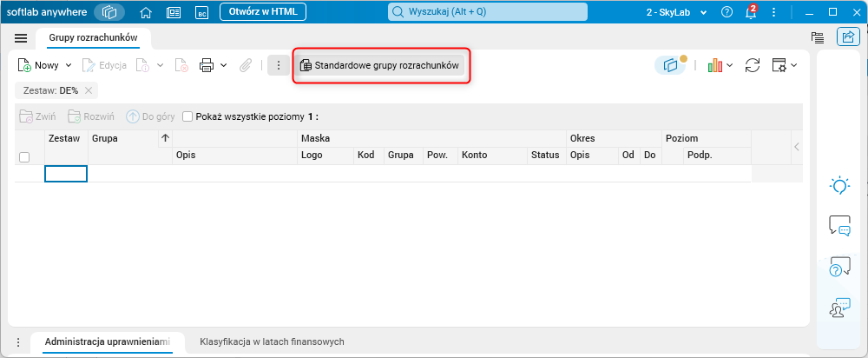Focus the 'Wyszukaj (Alt + Q)' search field
Image resolution: width=868 pixels, height=358 pixels.
[488, 11]
